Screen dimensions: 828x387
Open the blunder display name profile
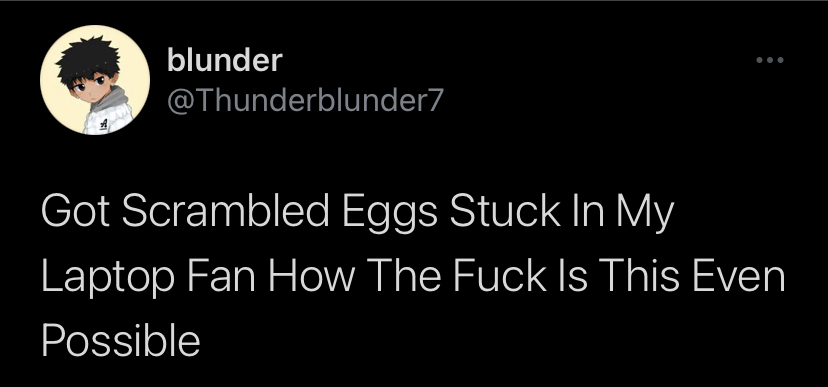coord(224,60)
